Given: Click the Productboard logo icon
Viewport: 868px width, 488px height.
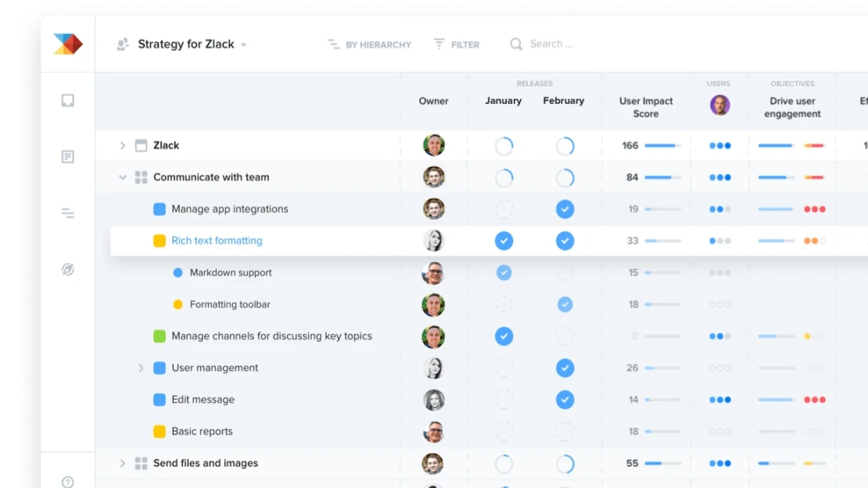Looking at the screenshot, I should (x=68, y=44).
